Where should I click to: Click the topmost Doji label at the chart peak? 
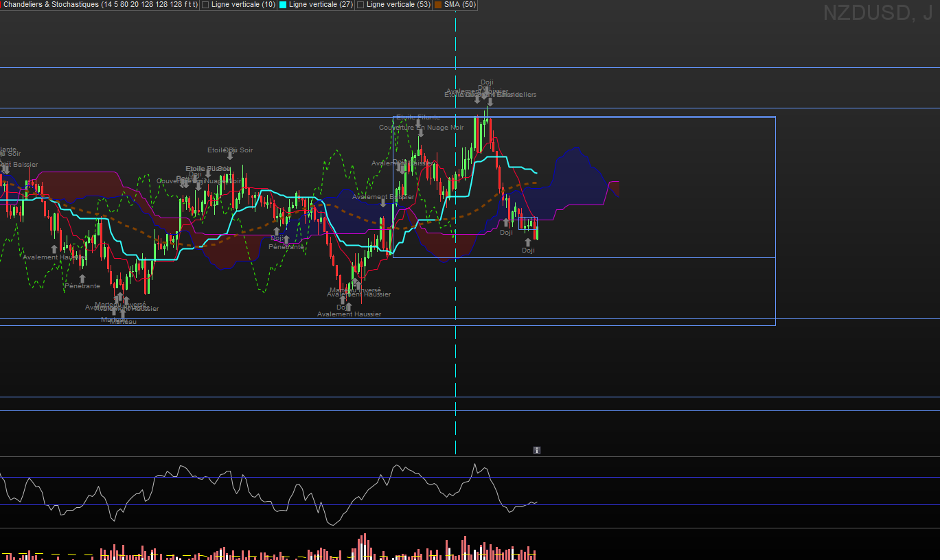(487, 82)
